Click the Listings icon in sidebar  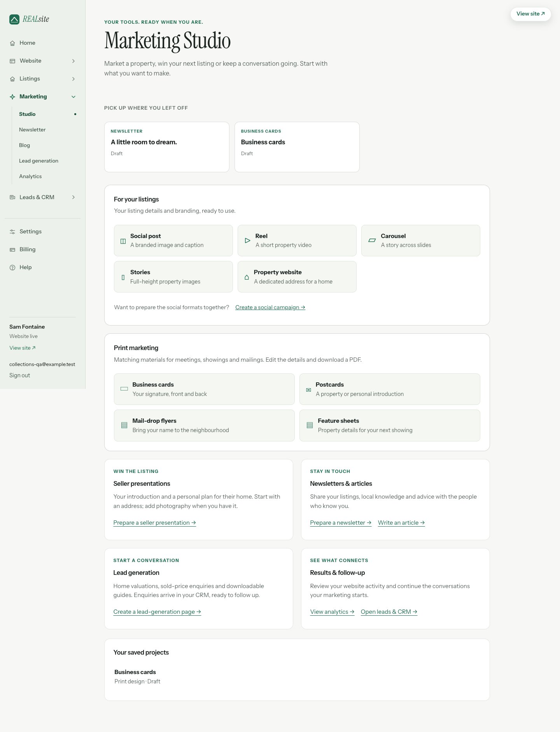[x=12, y=79]
